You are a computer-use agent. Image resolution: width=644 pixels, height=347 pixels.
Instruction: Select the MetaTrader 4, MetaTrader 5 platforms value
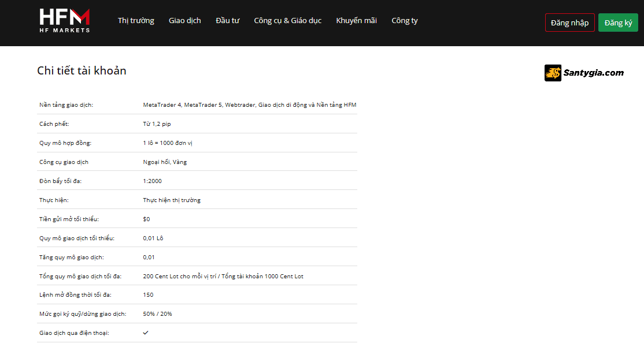point(250,105)
